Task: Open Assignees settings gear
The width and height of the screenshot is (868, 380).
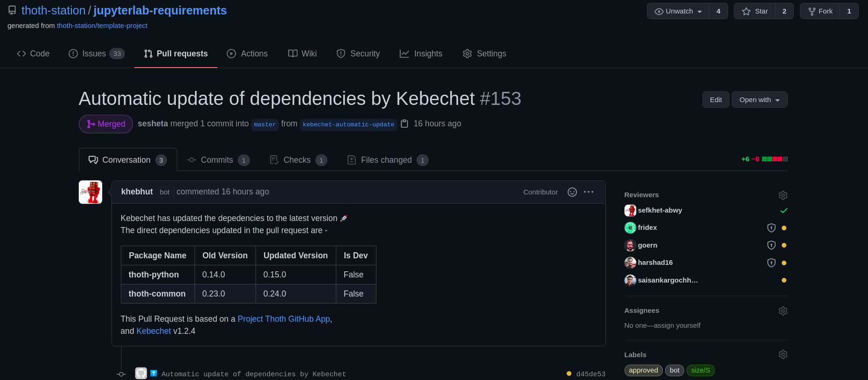Action: [783, 311]
